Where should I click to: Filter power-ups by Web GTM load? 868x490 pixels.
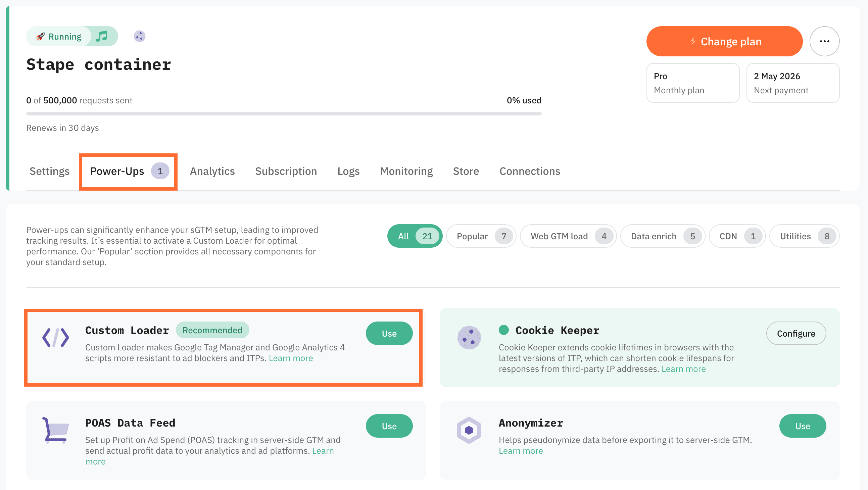coord(568,236)
